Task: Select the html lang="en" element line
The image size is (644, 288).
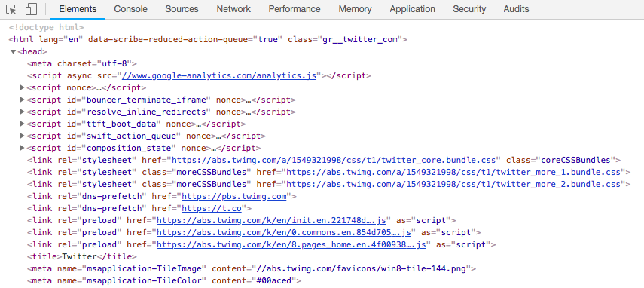Action: [208, 40]
